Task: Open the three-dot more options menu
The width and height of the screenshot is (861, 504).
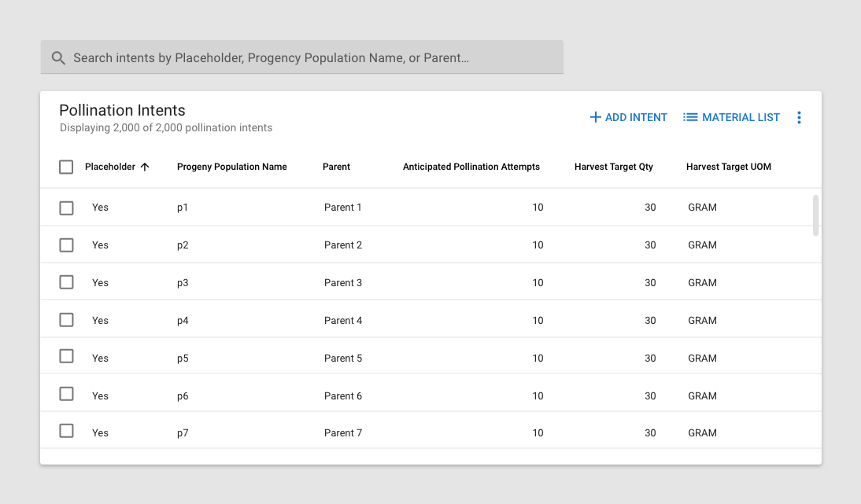Action: [799, 117]
